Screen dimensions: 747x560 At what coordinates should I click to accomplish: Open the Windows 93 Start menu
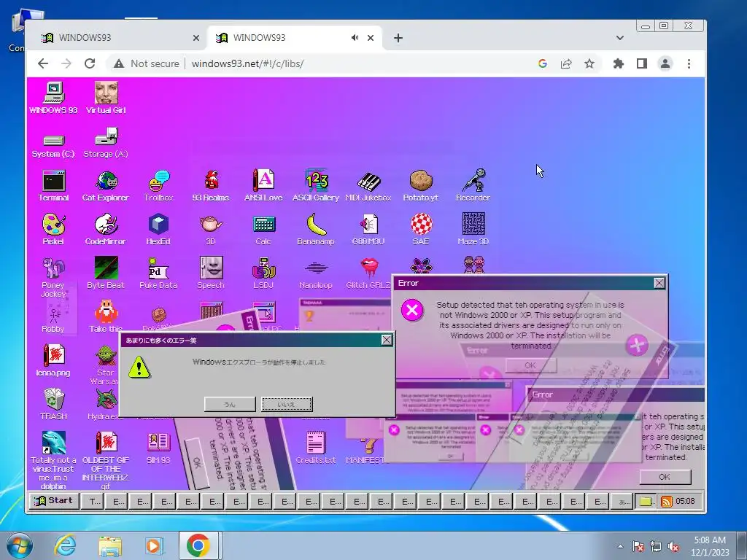(x=53, y=501)
